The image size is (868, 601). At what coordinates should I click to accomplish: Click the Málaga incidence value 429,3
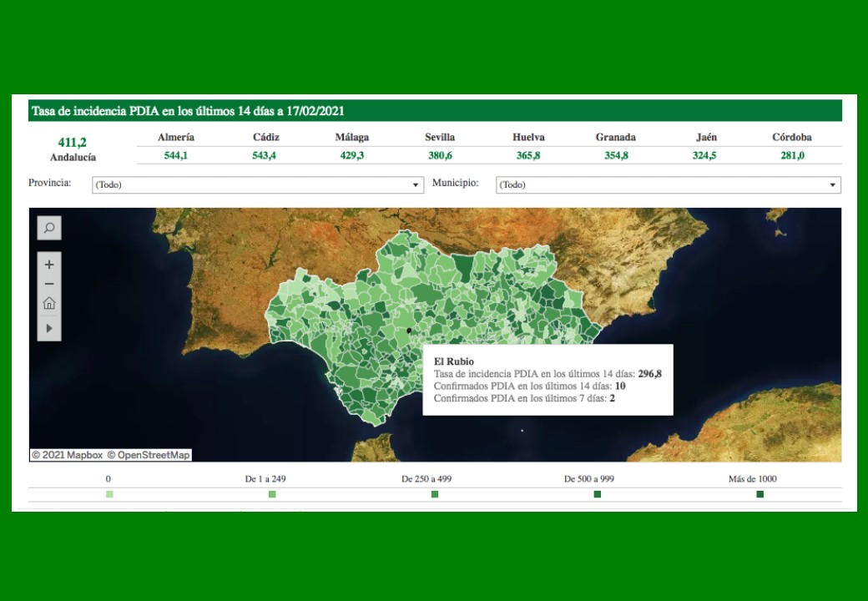pos(351,155)
